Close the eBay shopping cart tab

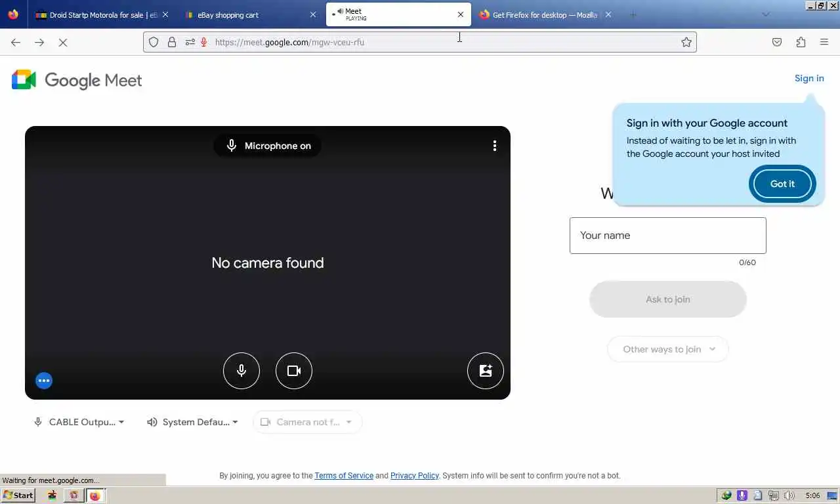click(313, 14)
